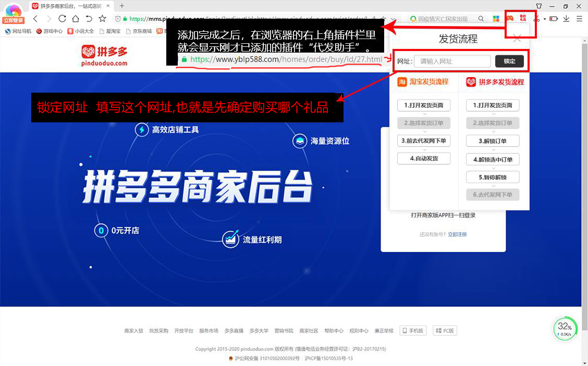Click the 立即注册 link
This screenshot has height=366, width=588.
coord(457,234)
